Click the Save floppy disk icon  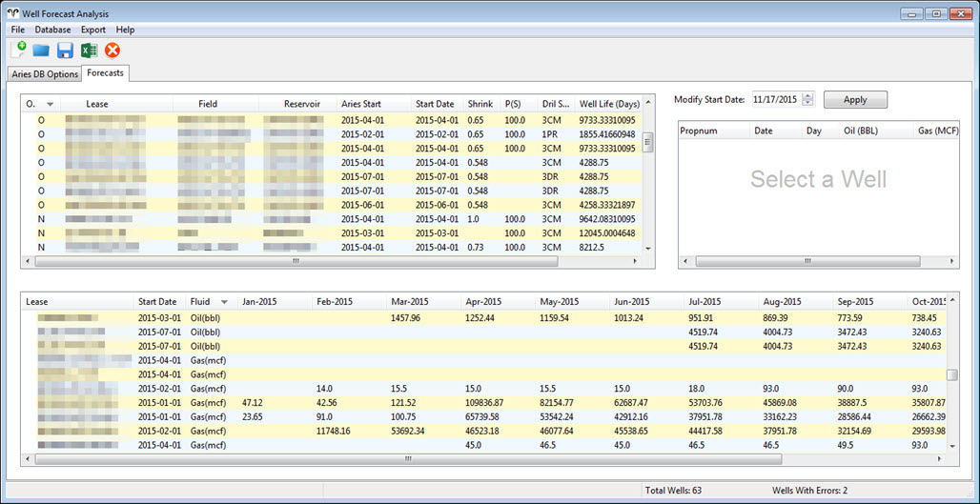[65, 50]
